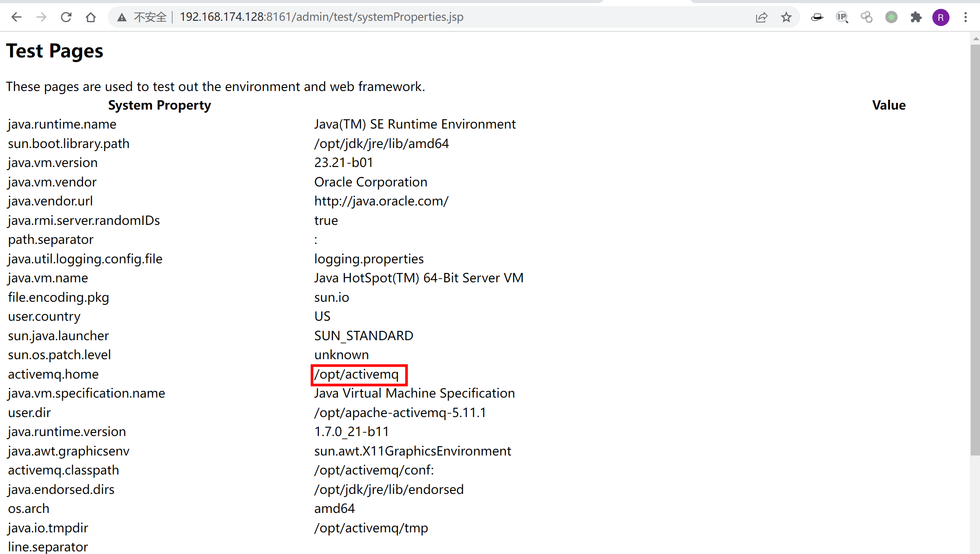Viewport: 980px width, 554px height.
Task: Click the address bar URL
Action: click(322, 17)
